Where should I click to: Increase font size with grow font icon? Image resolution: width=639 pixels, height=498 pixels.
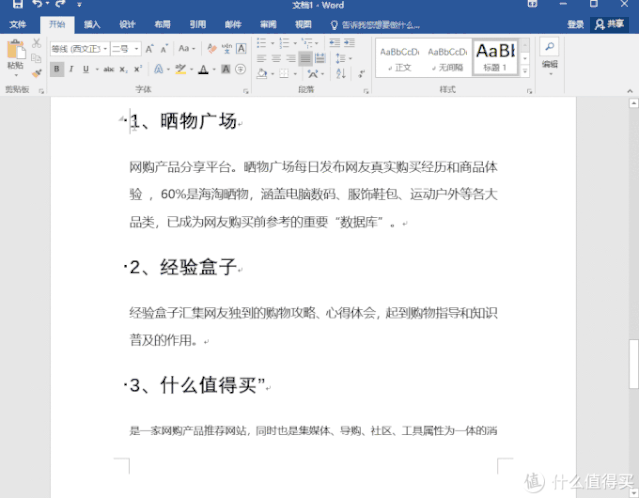150,49
